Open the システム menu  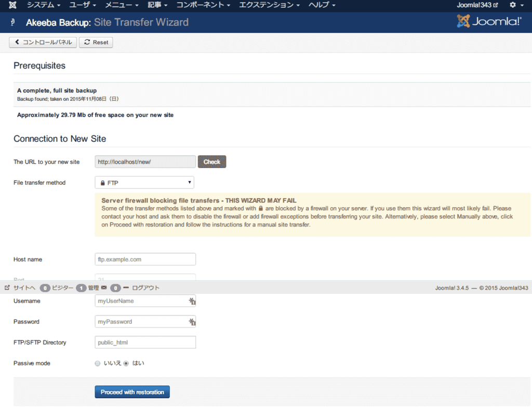pyautogui.click(x=44, y=5)
